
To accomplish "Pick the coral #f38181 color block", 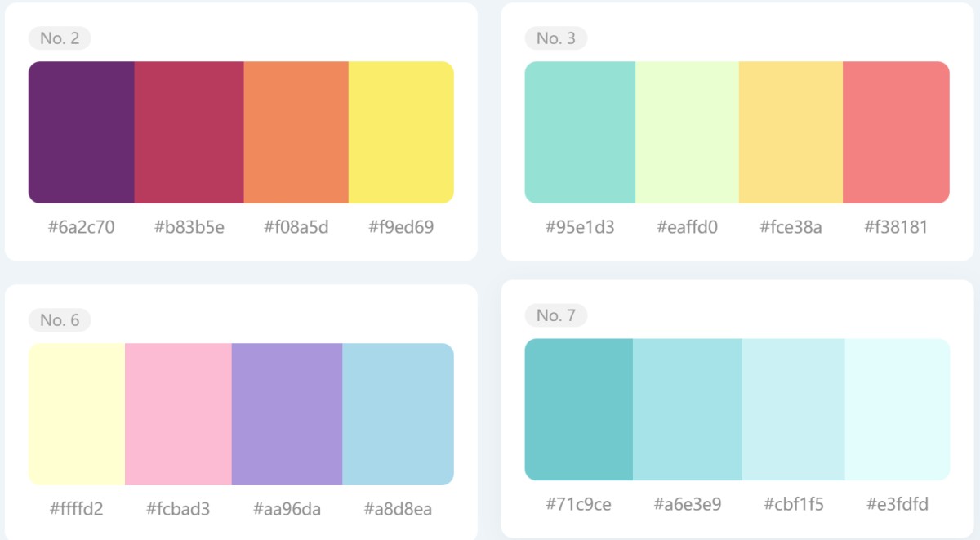I will pos(896,132).
